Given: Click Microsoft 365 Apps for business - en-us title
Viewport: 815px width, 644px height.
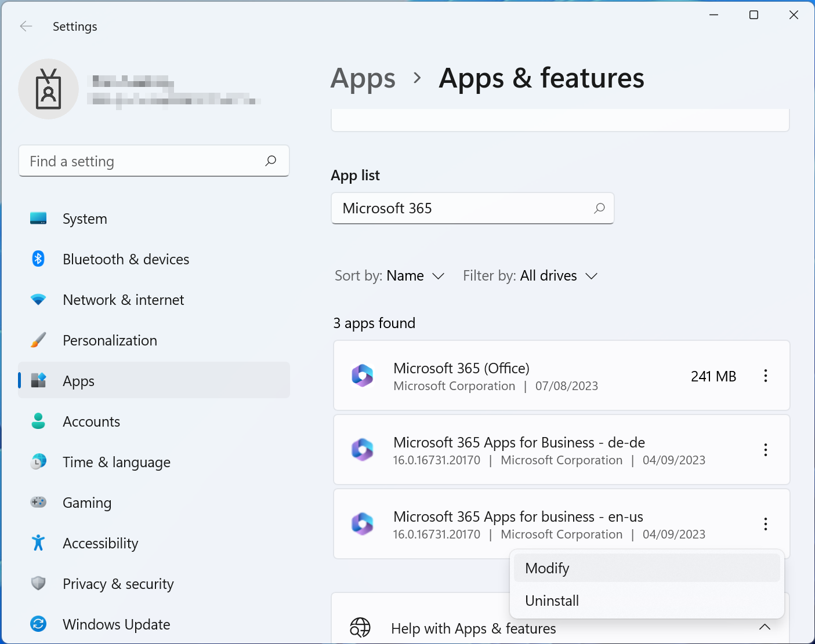Looking at the screenshot, I should click(x=518, y=516).
